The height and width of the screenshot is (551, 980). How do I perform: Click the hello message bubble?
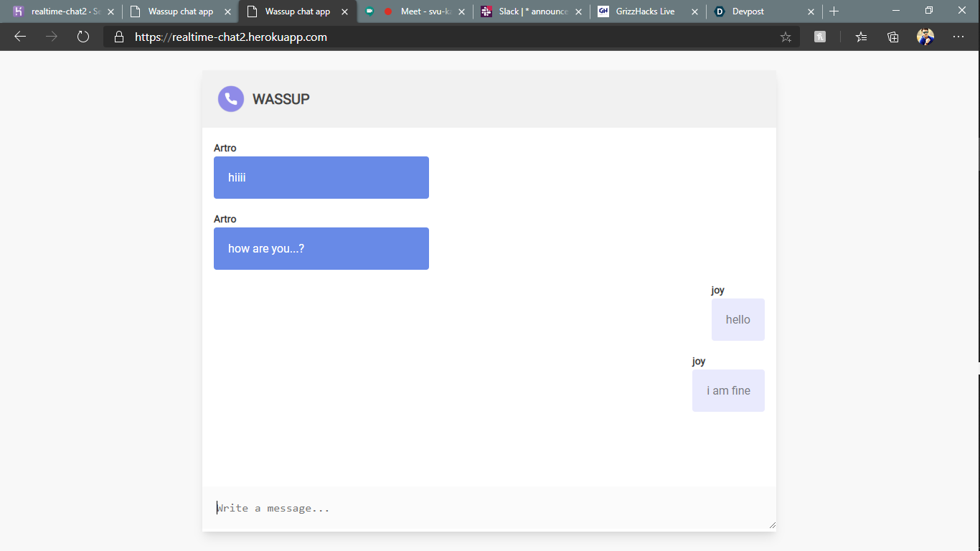pyautogui.click(x=738, y=319)
